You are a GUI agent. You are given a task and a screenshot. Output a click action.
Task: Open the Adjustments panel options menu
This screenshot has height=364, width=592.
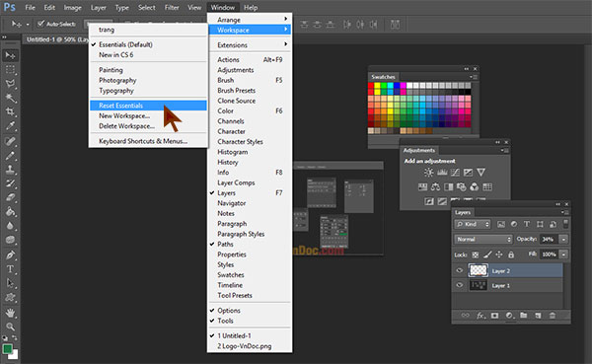tap(505, 150)
